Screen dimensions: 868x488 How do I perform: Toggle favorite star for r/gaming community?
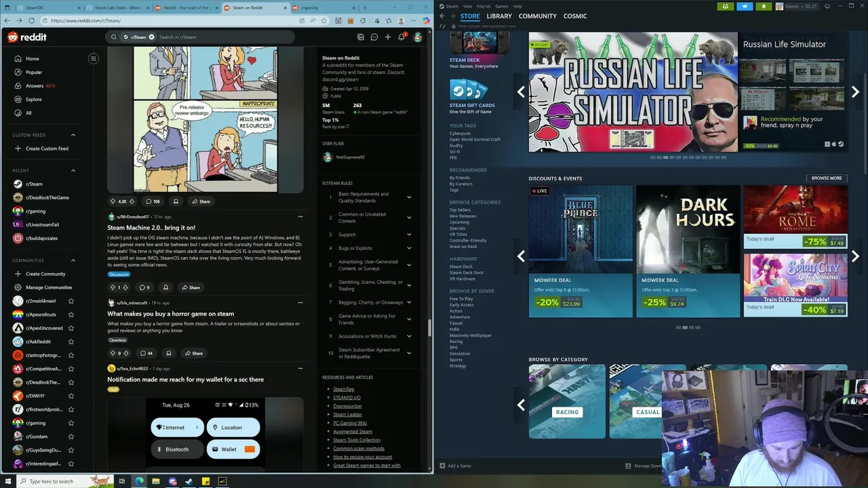(71, 423)
